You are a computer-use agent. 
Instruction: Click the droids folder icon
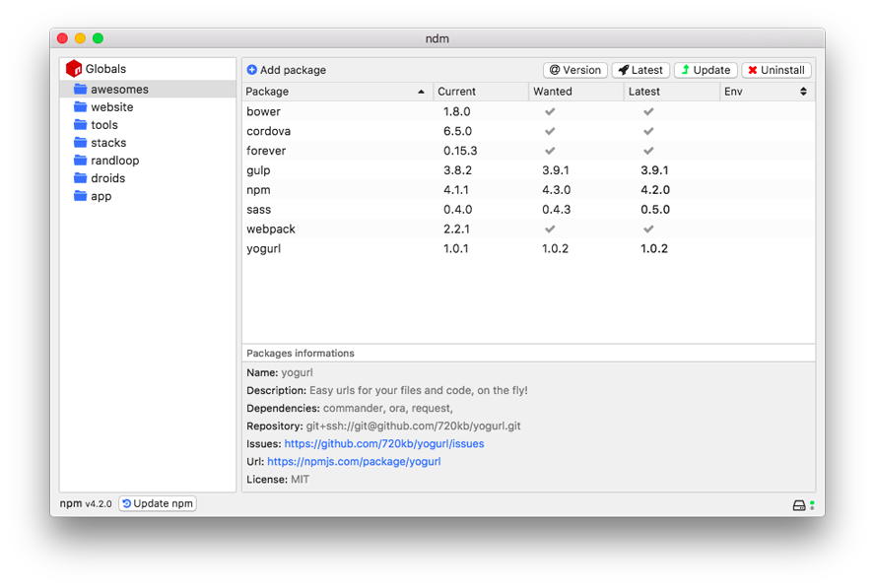pos(81,178)
